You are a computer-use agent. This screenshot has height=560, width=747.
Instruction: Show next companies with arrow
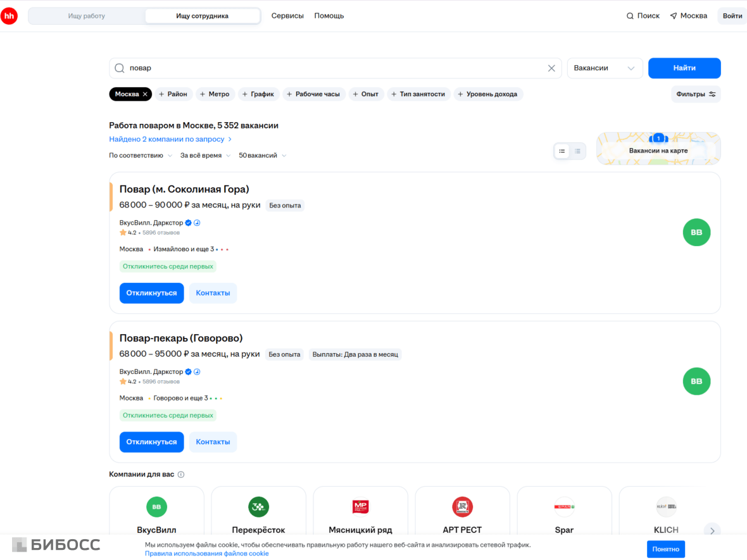pos(712,530)
